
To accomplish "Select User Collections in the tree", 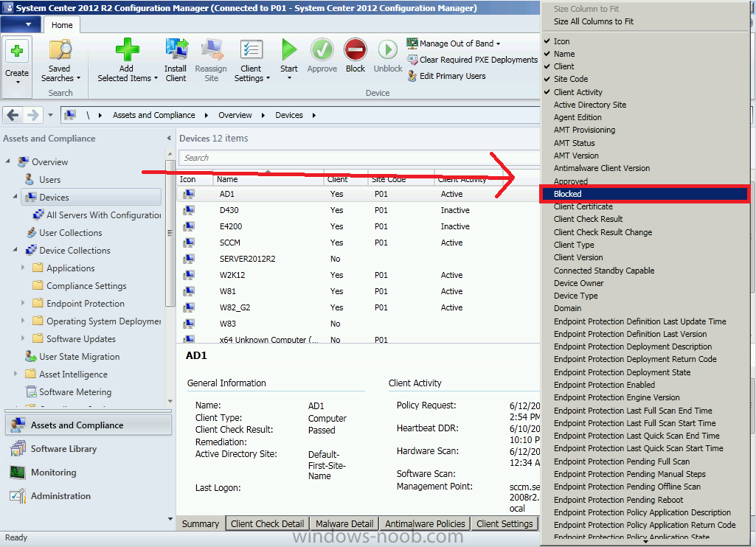I will pyautogui.click(x=70, y=233).
